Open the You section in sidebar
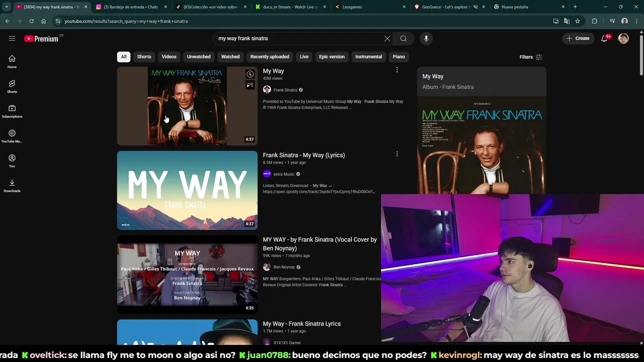Image resolution: width=644 pixels, height=362 pixels. pyautogui.click(x=12, y=160)
